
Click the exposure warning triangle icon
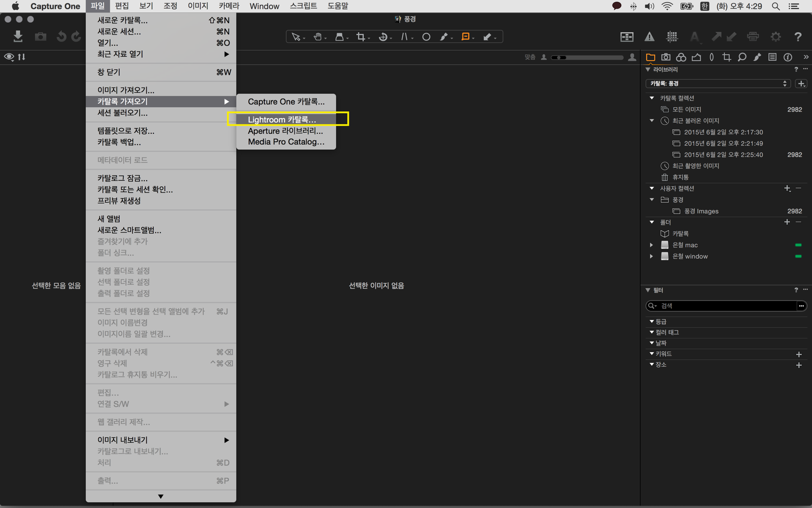tap(650, 37)
